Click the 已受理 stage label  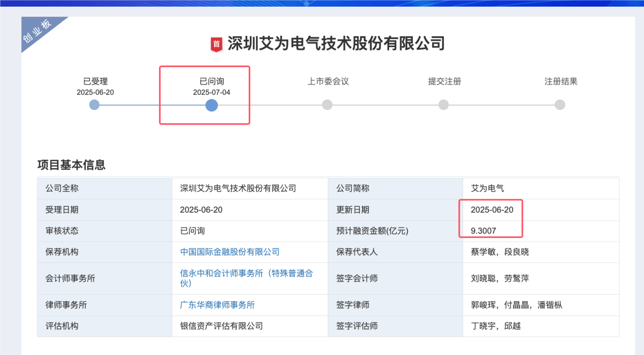coord(95,81)
